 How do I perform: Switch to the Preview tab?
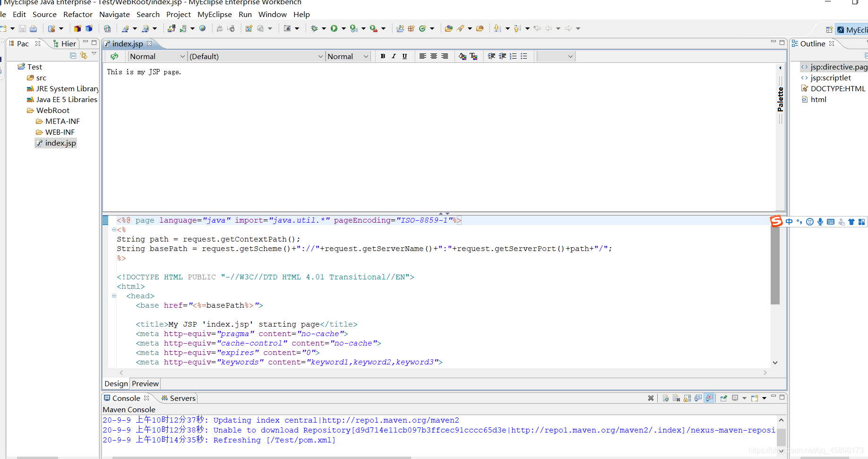tap(145, 383)
